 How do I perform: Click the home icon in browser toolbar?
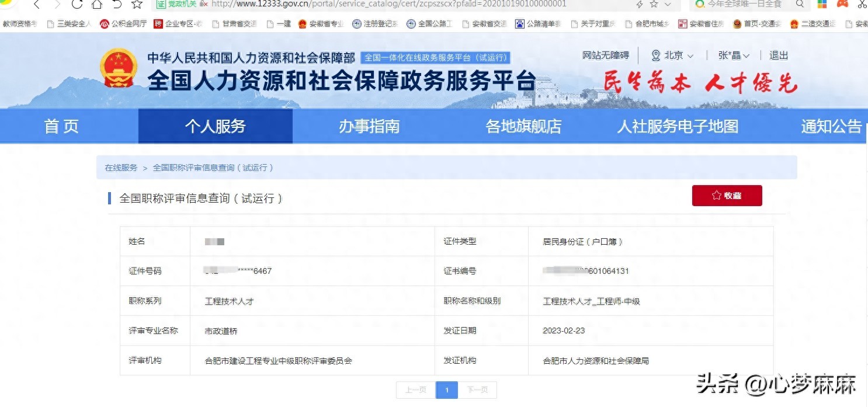(x=97, y=5)
